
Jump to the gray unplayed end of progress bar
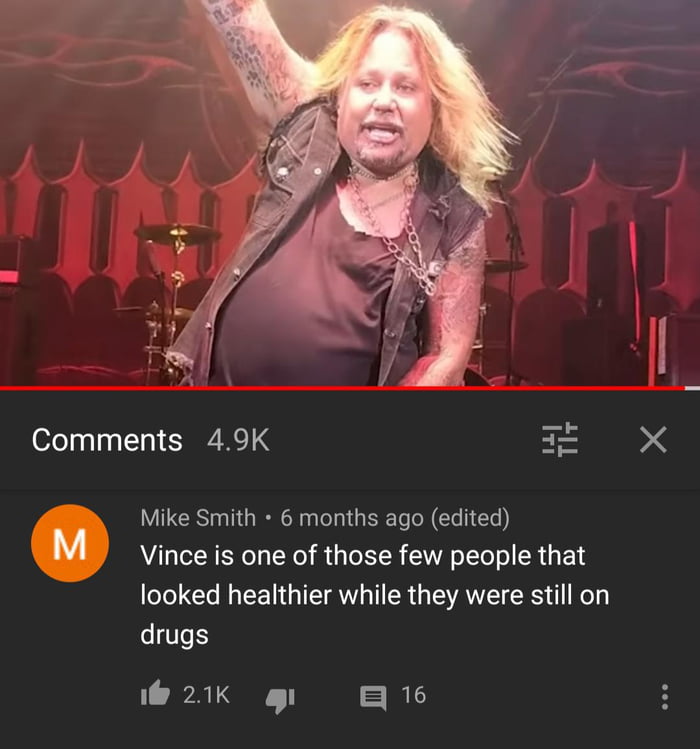pos(692,388)
